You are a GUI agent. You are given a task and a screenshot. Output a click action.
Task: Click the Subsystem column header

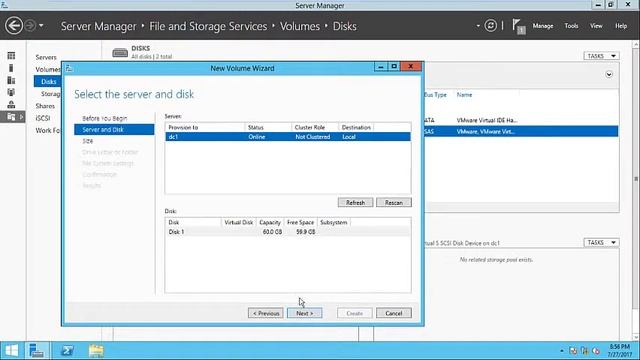[333, 222]
